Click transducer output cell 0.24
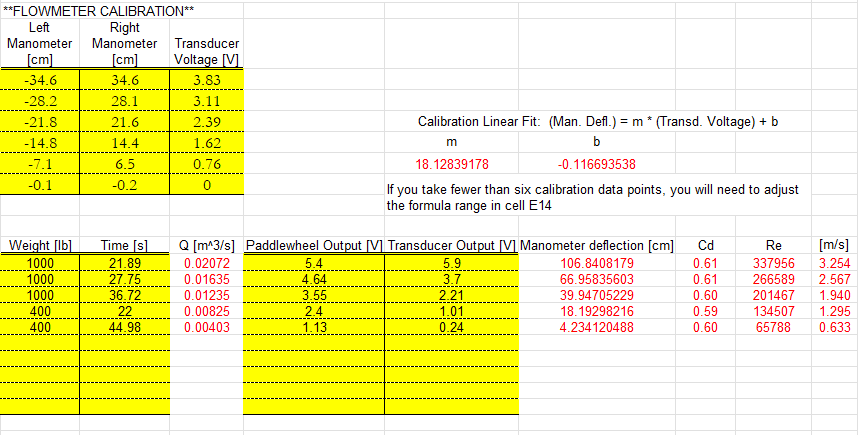The image size is (858, 435). (452, 327)
